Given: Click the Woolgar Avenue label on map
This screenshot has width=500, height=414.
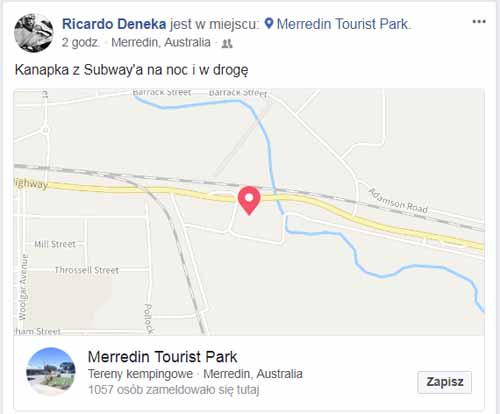Looking at the screenshot, I should pos(23,287).
